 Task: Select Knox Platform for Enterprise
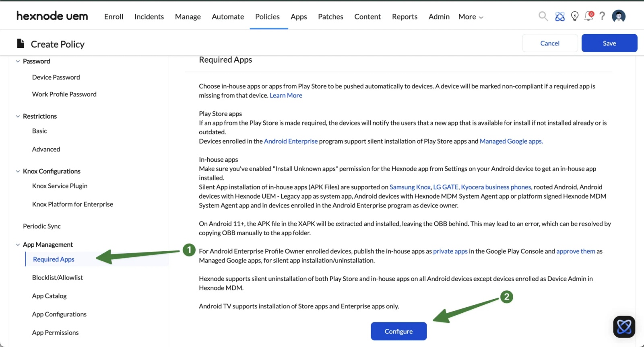72,204
